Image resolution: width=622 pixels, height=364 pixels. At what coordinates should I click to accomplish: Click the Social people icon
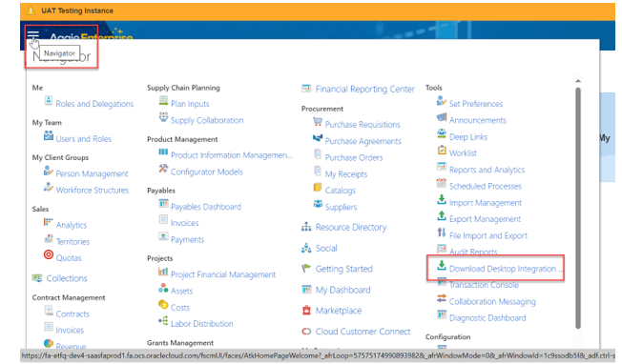pyautogui.click(x=306, y=248)
